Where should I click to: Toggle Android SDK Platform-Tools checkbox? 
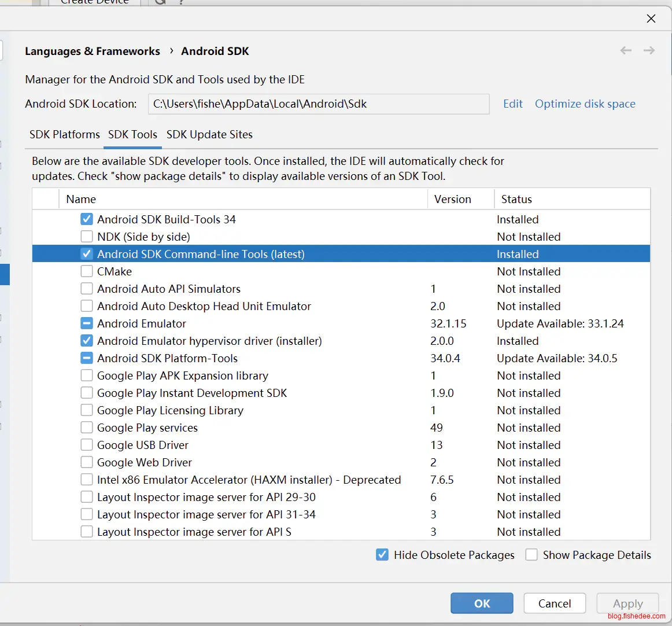tap(87, 358)
